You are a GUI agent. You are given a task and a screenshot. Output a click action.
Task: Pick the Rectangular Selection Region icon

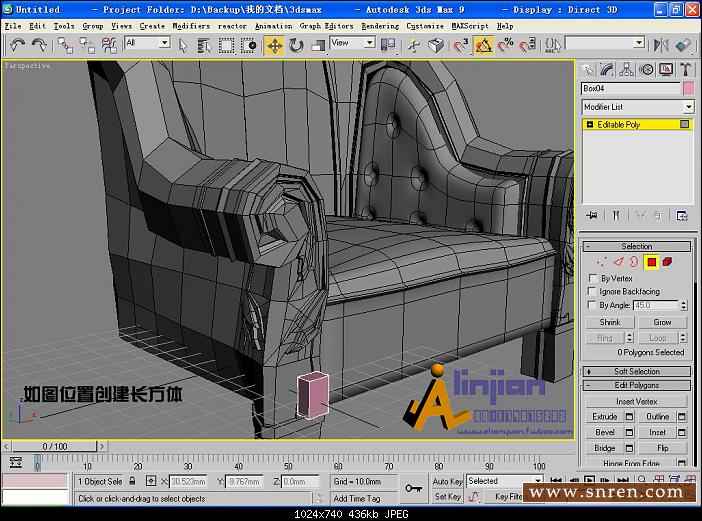[x=226, y=45]
